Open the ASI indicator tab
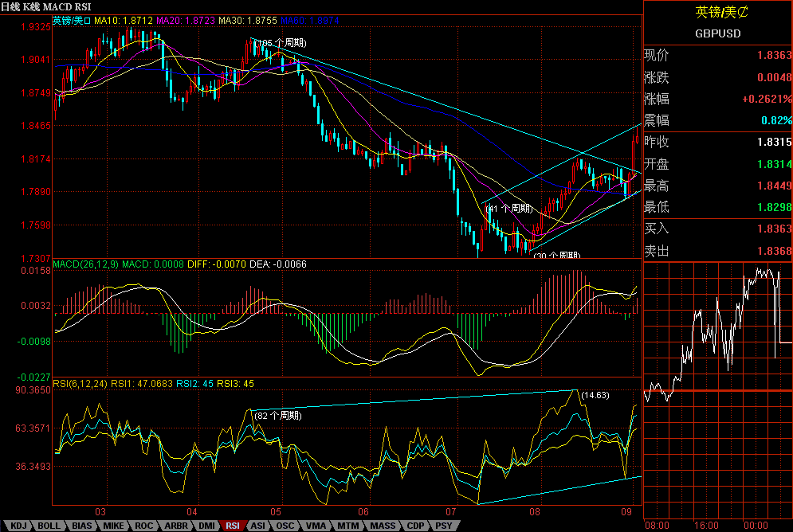793x532 pixels. pos(258,526)
